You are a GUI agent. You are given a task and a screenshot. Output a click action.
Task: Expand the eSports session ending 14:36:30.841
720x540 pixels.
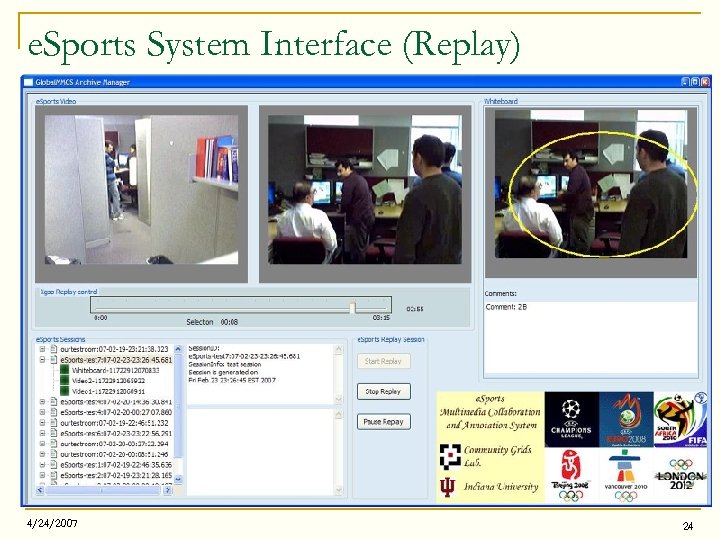point(42,402)
